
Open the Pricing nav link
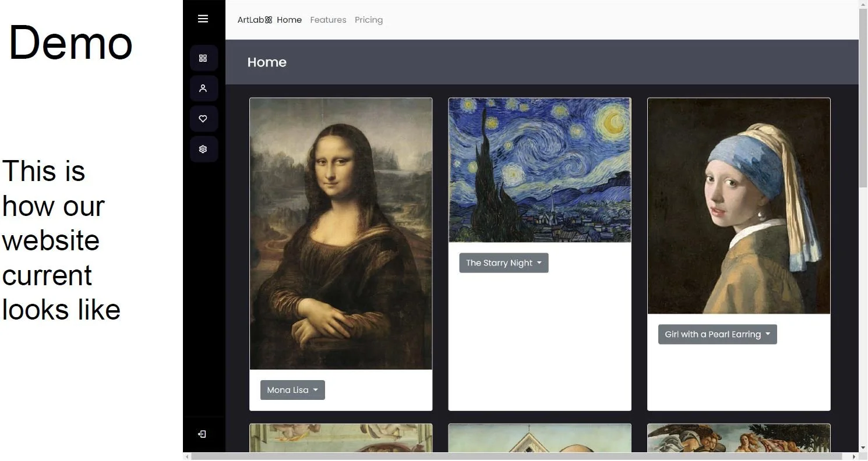tap(369, 20)
